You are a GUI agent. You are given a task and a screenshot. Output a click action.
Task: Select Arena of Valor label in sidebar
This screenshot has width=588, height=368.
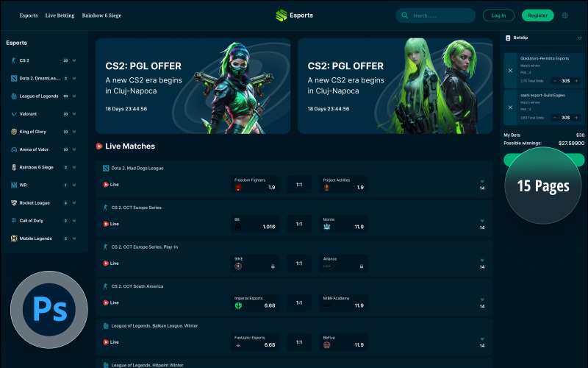click(x=34, y=149)
